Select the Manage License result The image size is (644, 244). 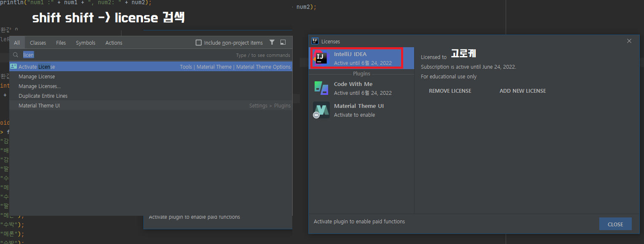point(151,76)
